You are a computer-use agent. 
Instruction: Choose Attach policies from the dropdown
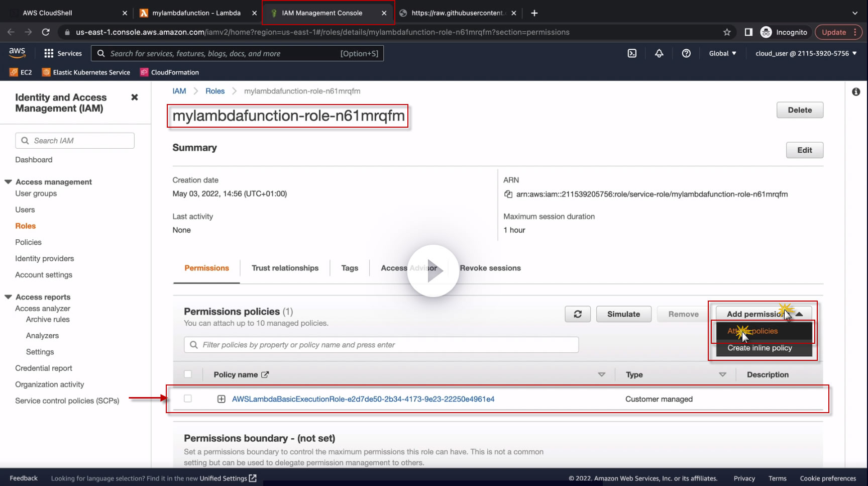click(764, 331)
